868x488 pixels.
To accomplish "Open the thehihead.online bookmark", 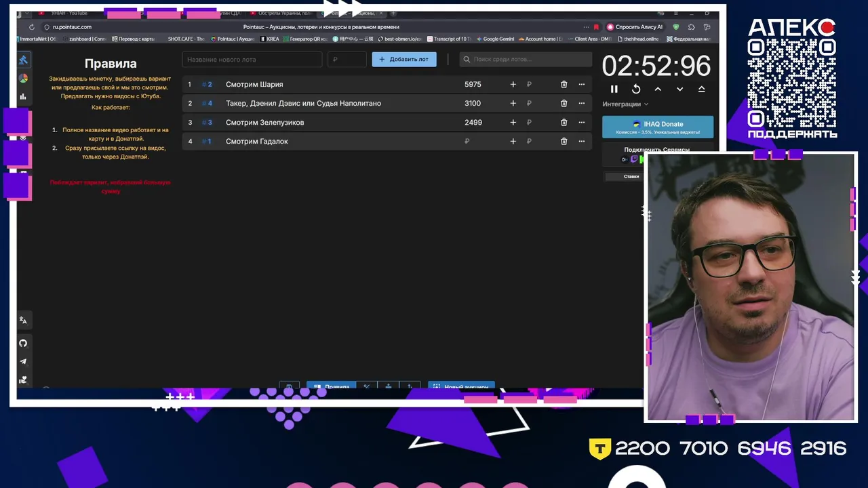I will 638,39.
